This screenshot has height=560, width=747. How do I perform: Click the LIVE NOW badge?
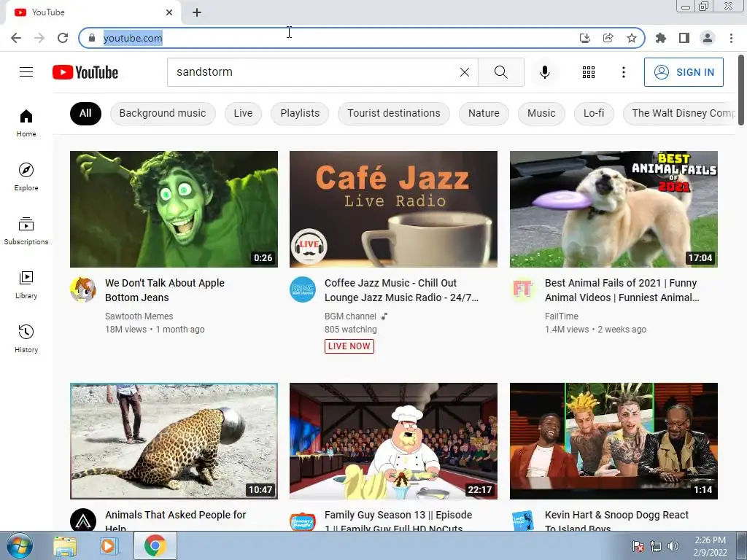349,346
